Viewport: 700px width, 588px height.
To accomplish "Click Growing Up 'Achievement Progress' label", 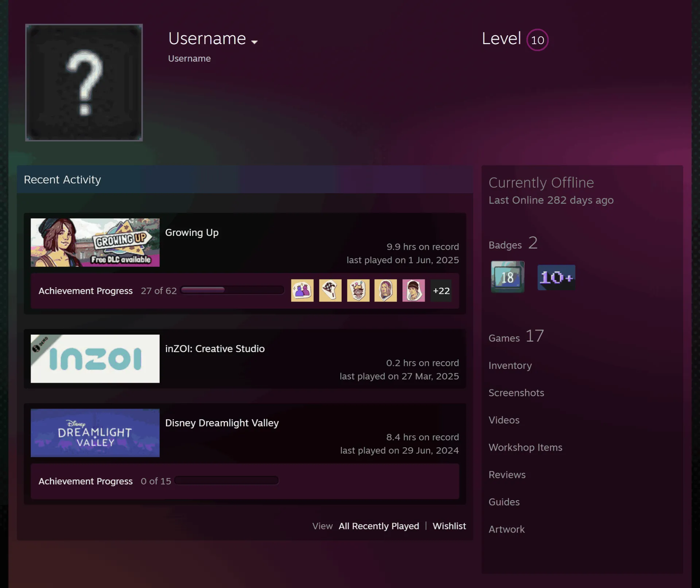I will point(86,291).
